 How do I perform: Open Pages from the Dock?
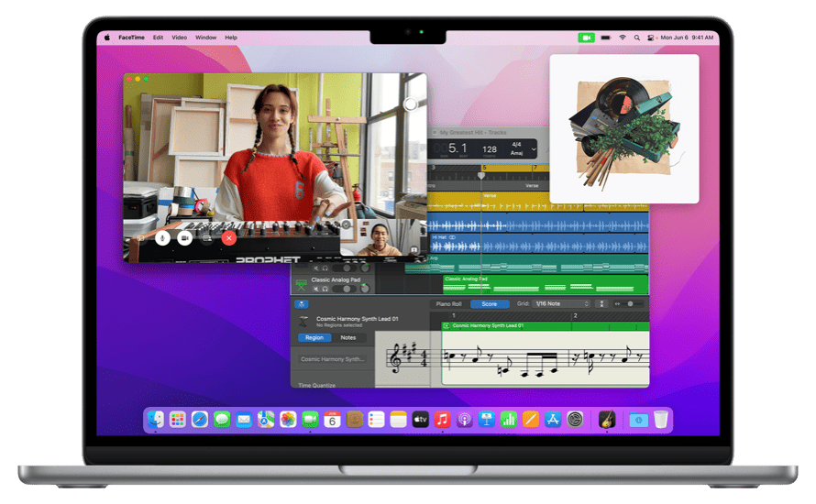pos(531,419)
